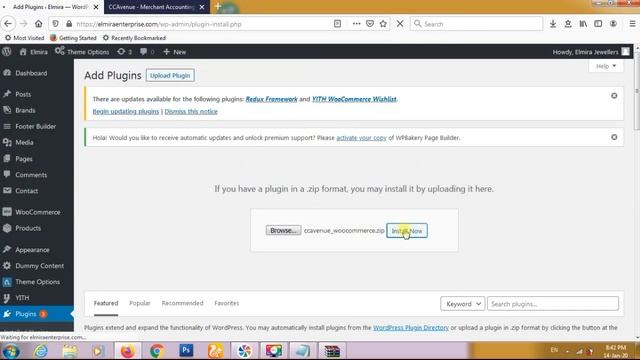Open the WordPress Plugin Directory link

coord(411,327)
